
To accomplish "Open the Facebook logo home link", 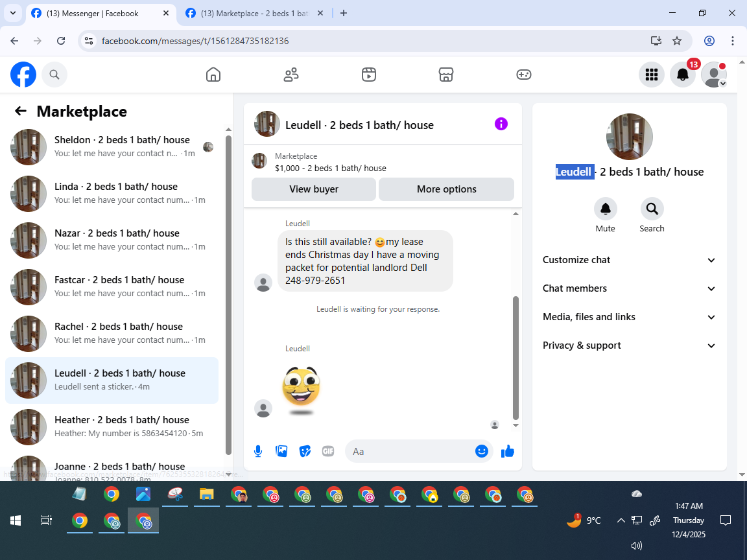I will [x=23, y=75].
